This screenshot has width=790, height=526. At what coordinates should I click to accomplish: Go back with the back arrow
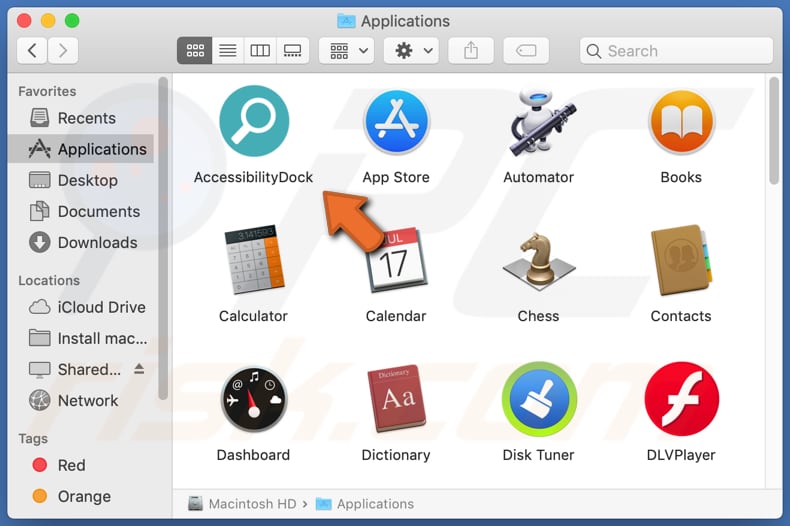tap(33, 50)
